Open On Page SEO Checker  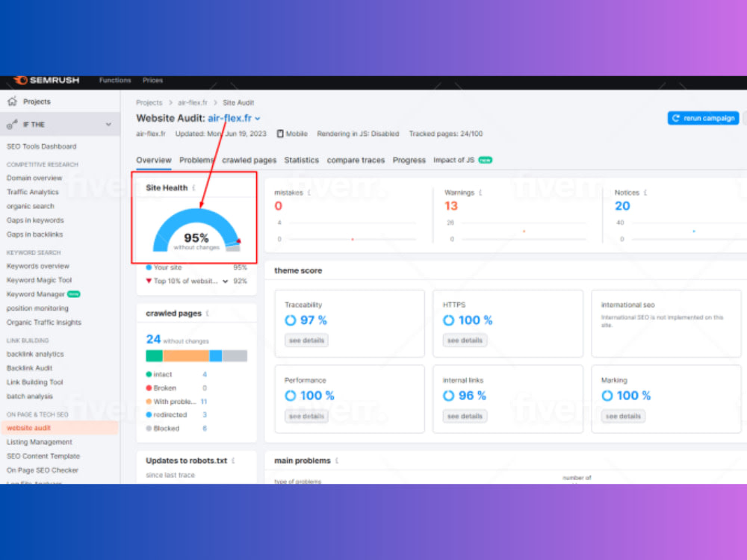point(42,470)
